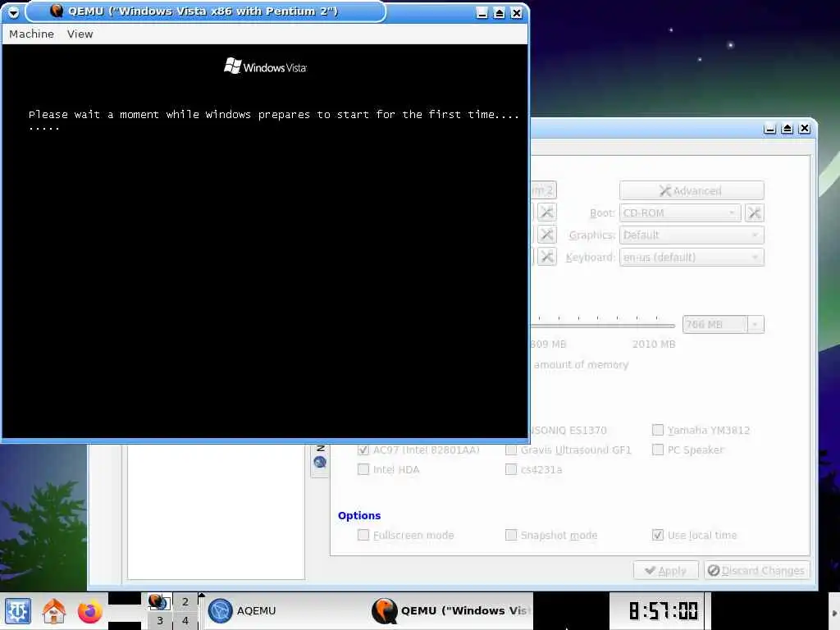Launch Firefox from the panel

tap(89, 610)
